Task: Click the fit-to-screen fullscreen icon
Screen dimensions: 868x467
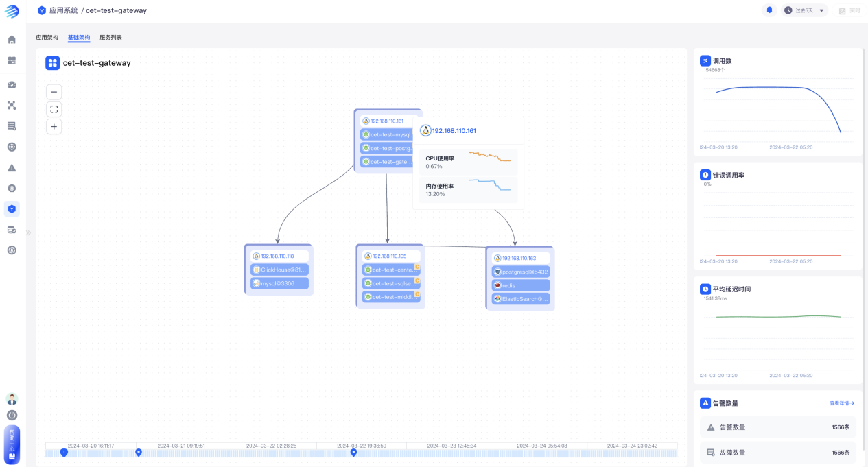Action: [54, 109]
